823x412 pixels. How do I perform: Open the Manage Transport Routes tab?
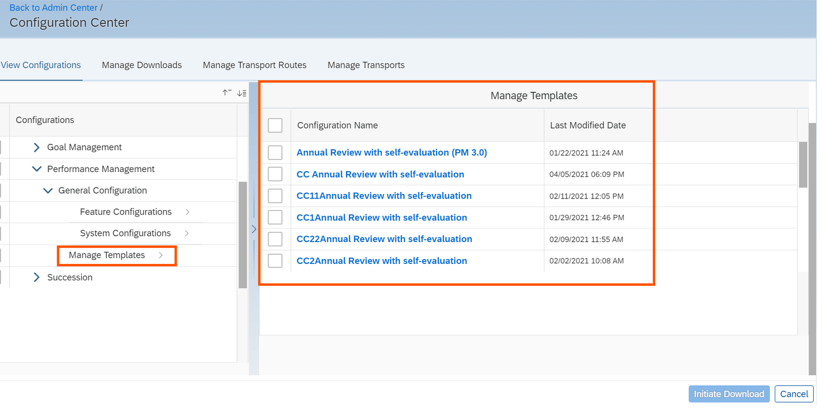click(254, 65)
